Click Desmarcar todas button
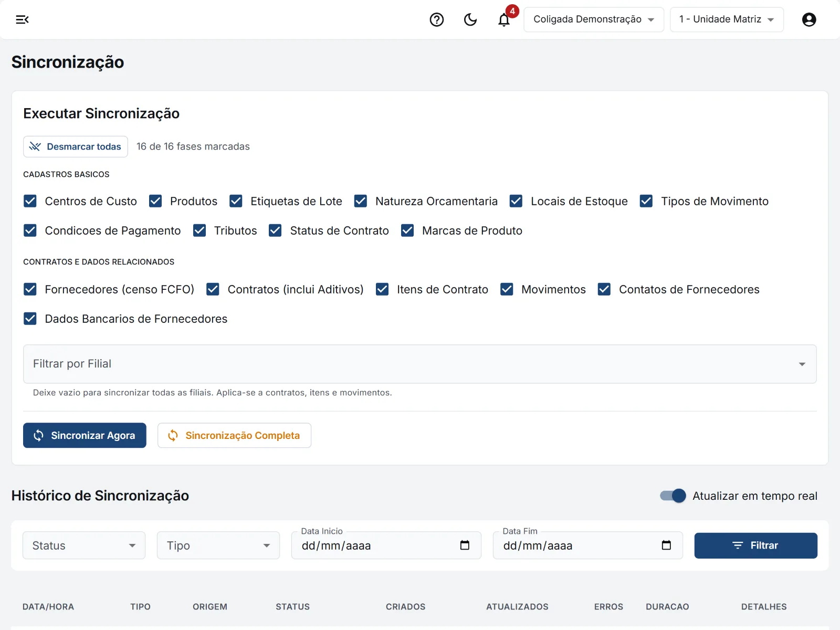Screen dimensions: 840x630 coord(76,146)
